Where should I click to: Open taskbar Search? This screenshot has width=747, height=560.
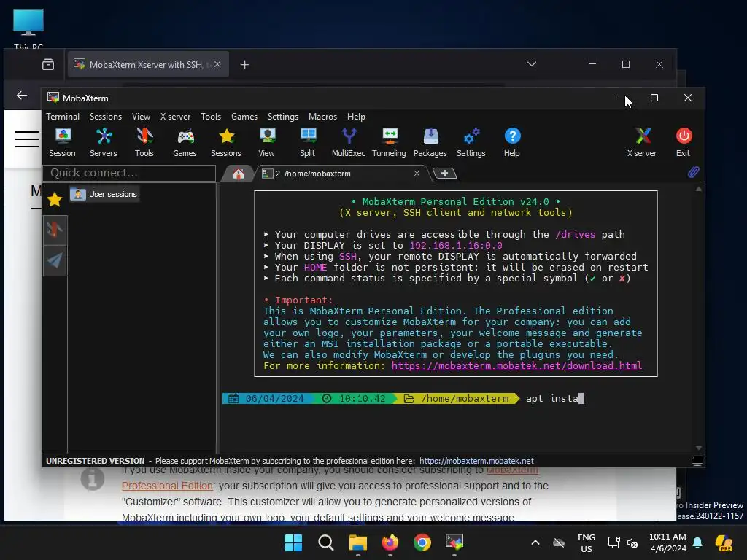coord(326,542)
